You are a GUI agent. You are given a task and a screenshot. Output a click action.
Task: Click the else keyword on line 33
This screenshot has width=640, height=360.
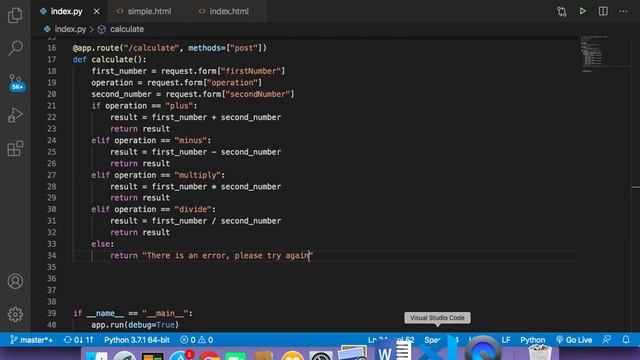click(x=100, y=244)
